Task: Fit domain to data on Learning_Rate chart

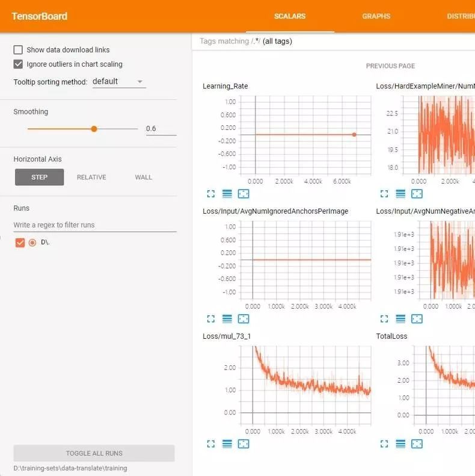Action: 244,194
